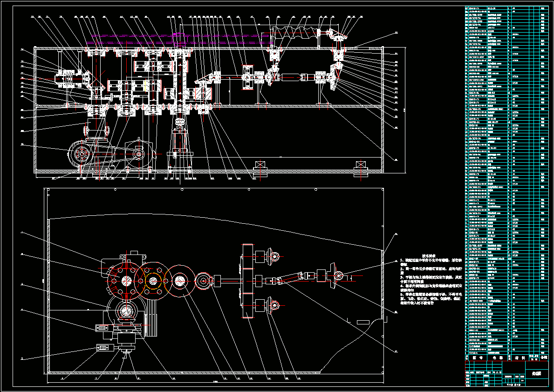This screenshot has width=554, height=392.
Task: Select the corrugated bellows atop the upper view
Action: coord(294,33)
